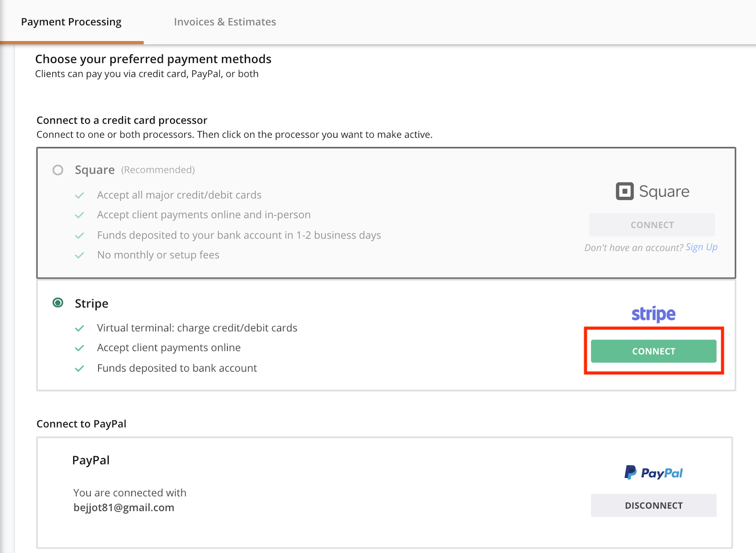756x553 pixels.
Task: Click the PayPal logo
Action: click(x=653, y=473)
